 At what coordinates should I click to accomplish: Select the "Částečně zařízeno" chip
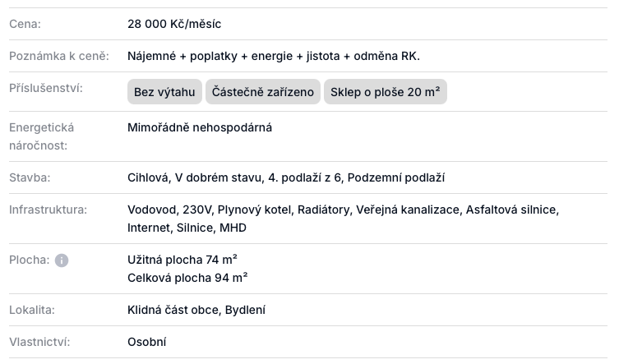(x=263, y=92)
